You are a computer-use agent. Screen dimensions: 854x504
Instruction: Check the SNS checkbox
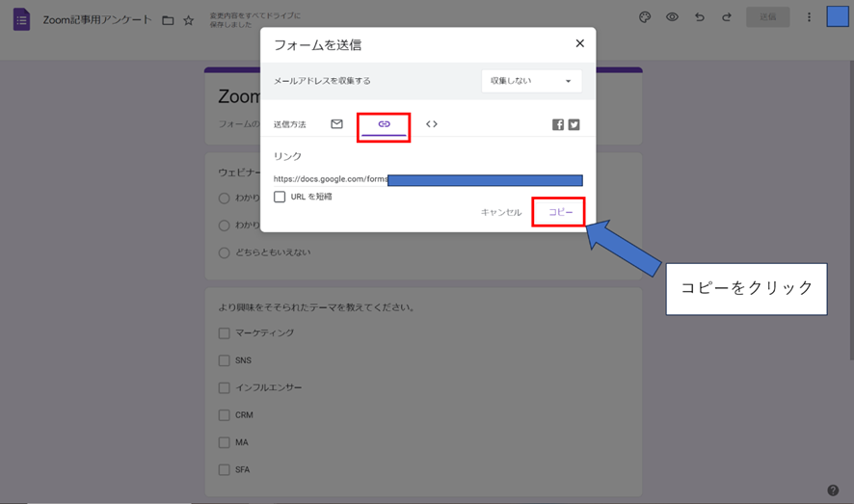[x=224, y=360]
